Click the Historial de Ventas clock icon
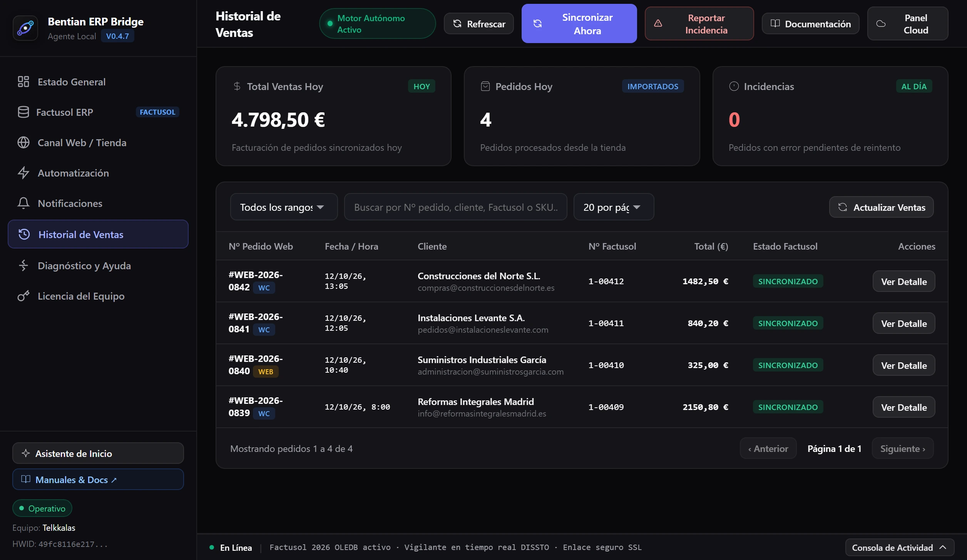This screenshot has height=560, width=967. pos(24,234)
